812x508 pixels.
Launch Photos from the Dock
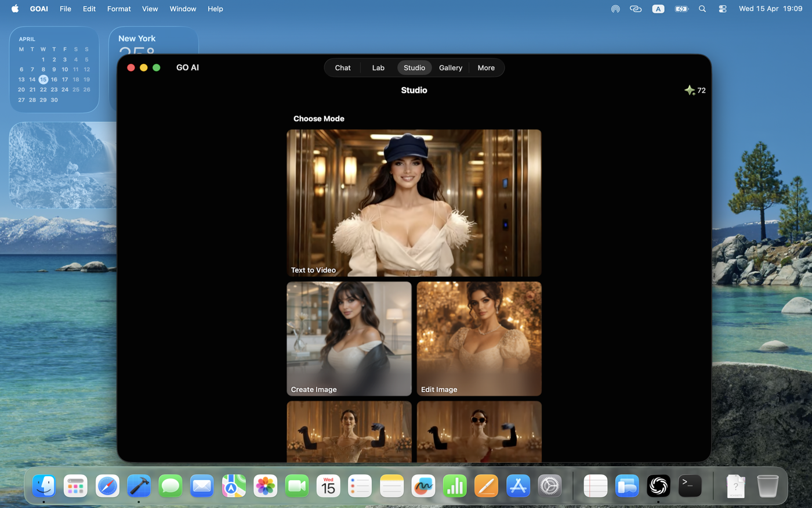tap(265, 485)
